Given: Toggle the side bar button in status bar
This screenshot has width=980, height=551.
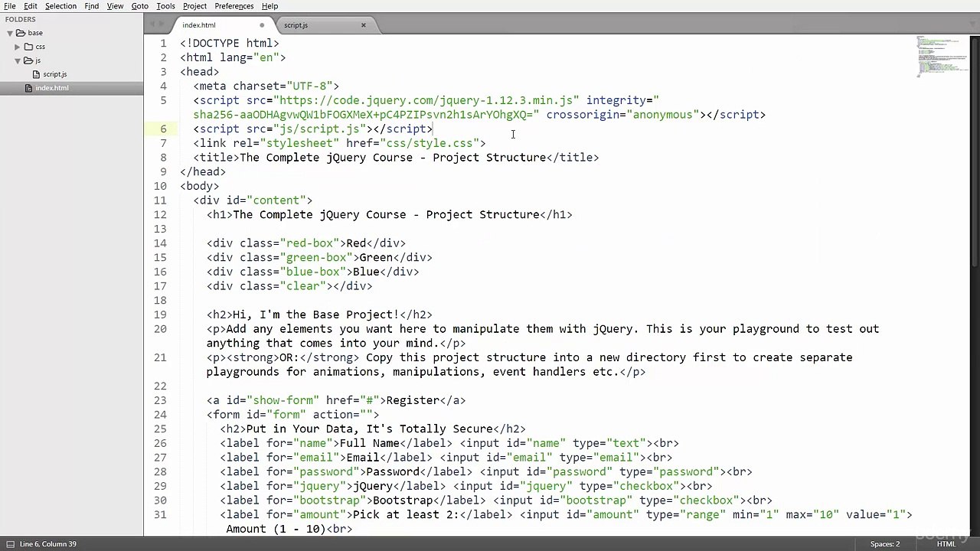Looking at the screenshot, I should click(10, 544).
